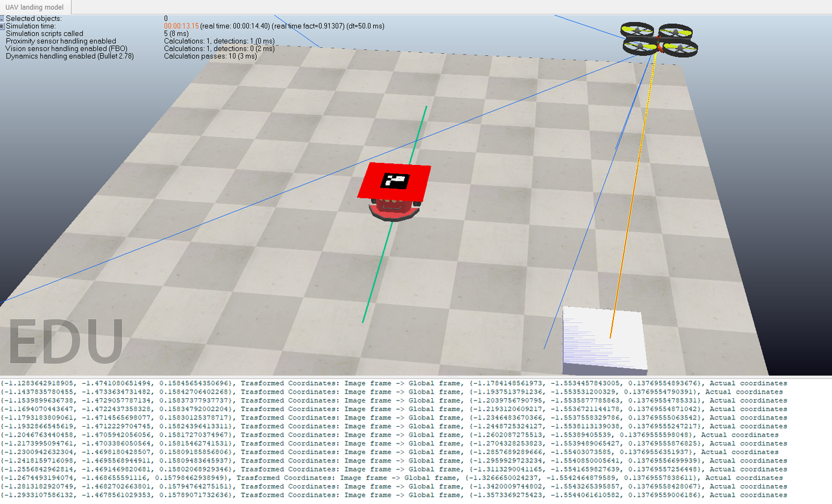Click the 5 (8 ms) scripts called value
The image size is (832, 504).
177,34
